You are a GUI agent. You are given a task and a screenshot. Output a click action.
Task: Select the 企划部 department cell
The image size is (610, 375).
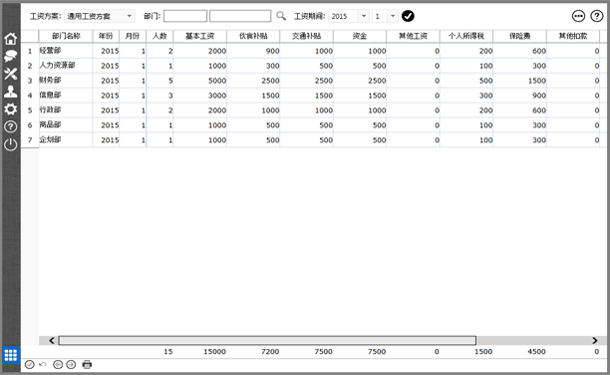coord(66,139)
